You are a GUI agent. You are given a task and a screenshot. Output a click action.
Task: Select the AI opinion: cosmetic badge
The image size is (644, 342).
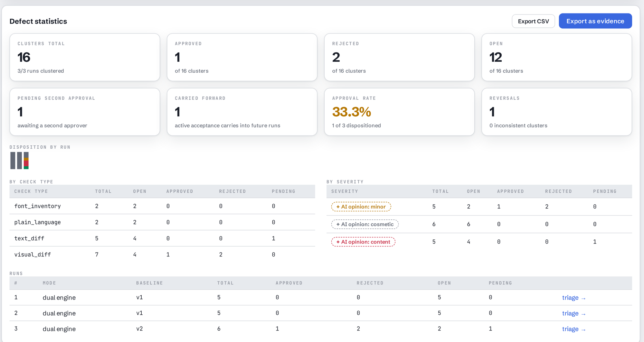(x=365, y=224)
